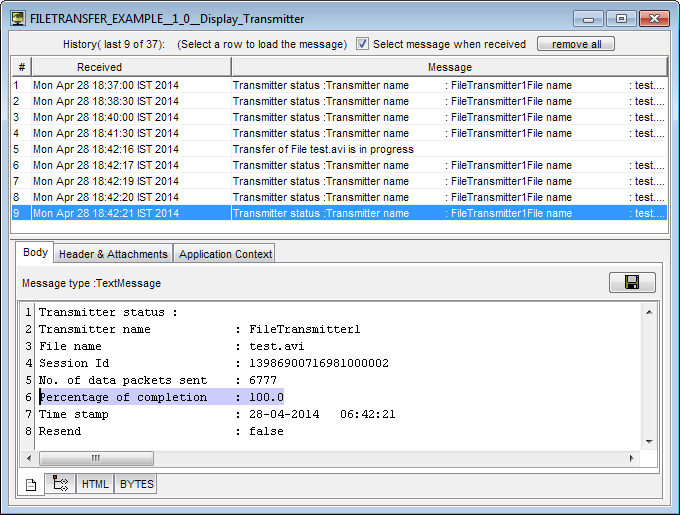Image resolution: width=680 pixels, height=515 pixels.
Task: Select the Body tab
Action: [x=35, y=253]
